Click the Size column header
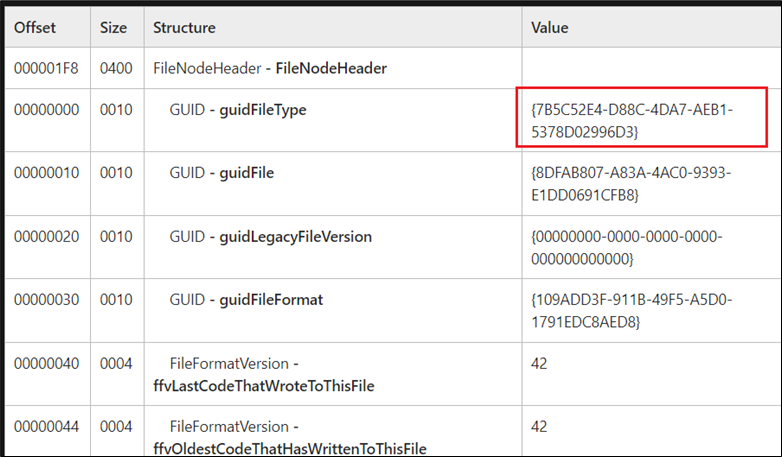The width and height of the screenshot is (782, 457). tap(113, 28)
